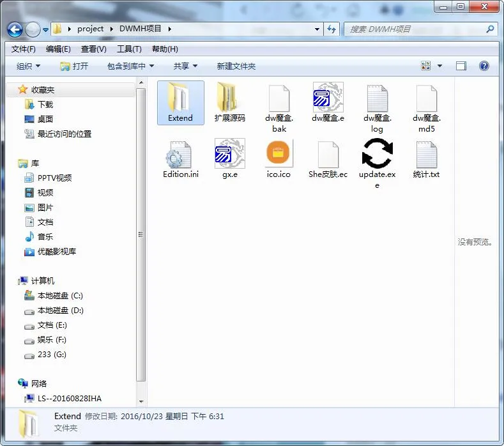Open the 包含到库中 dropdown
This screenshot has width=504, height=446.
(130, 66)
